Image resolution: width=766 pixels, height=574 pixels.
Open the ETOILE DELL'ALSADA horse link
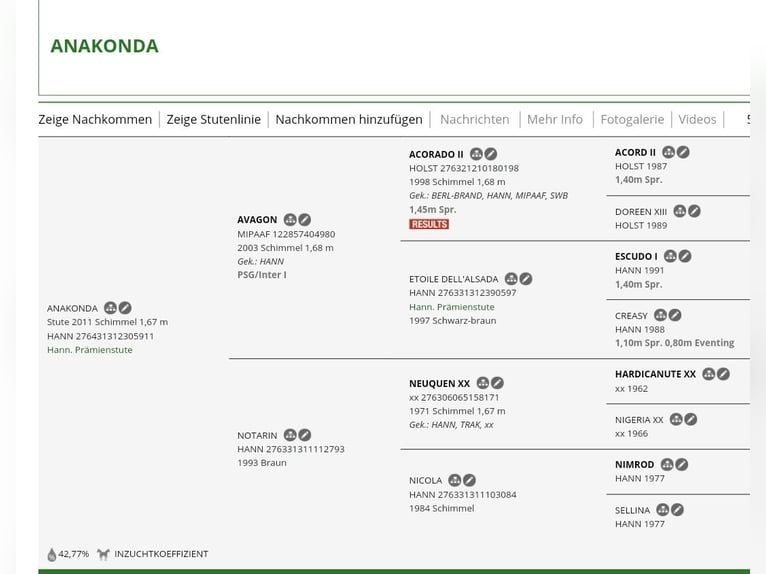pyautogui.click(x=453, y=279)
